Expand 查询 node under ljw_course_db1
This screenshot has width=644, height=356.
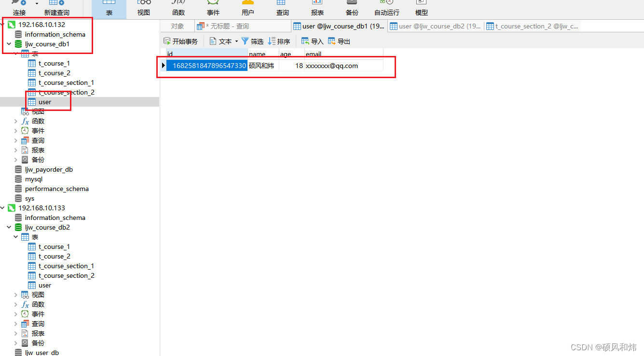(15, 140)
